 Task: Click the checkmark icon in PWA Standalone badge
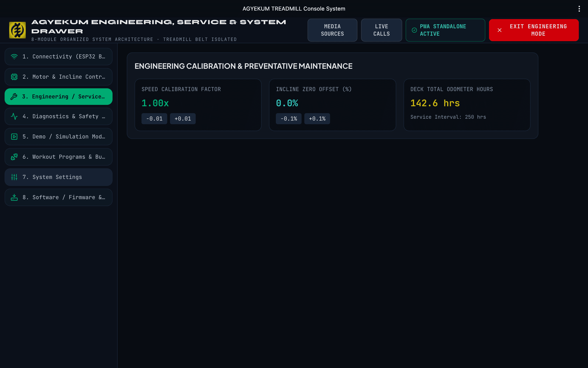(x=414, y=30)
